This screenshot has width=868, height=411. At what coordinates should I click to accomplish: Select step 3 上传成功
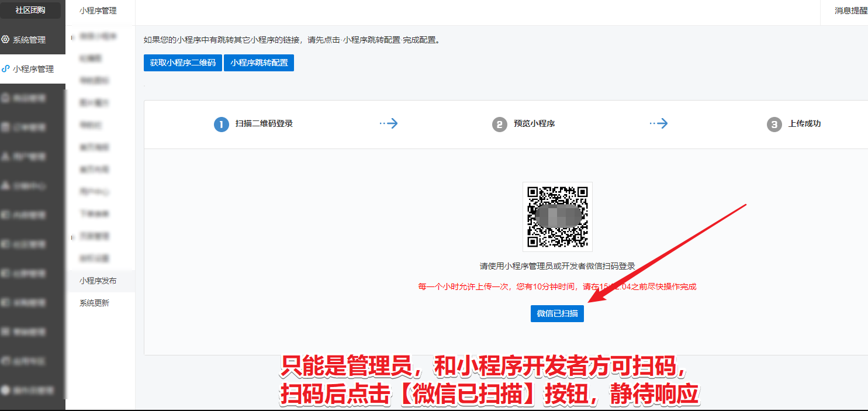pyautogui.click(x=794, y=124)
